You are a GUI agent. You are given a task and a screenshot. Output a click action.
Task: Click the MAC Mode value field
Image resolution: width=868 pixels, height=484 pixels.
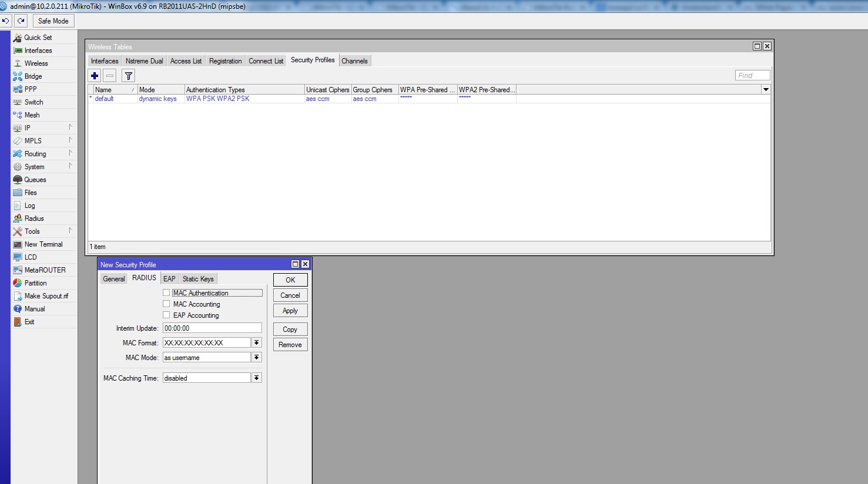pyautogui.click(x=207, y=357)
